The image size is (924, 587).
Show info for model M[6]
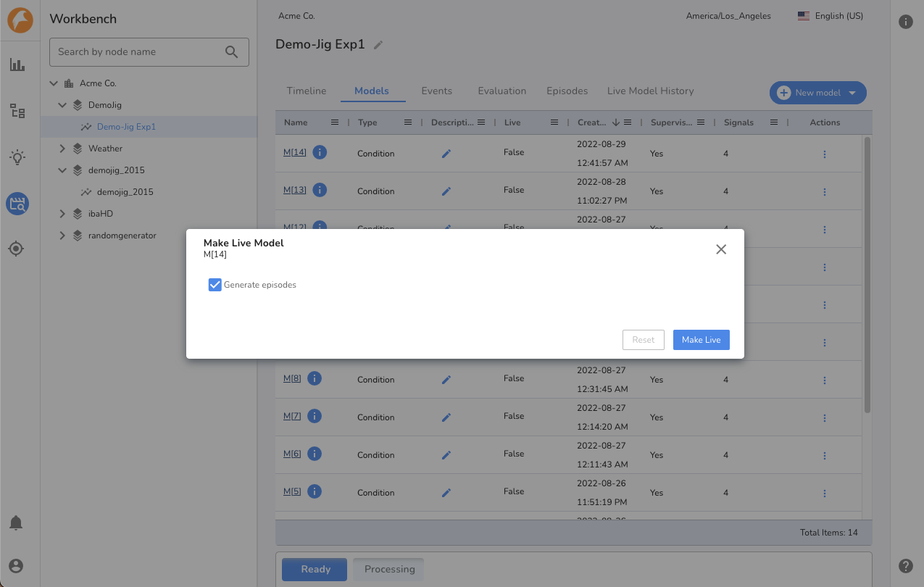click(x=315, y=454)
